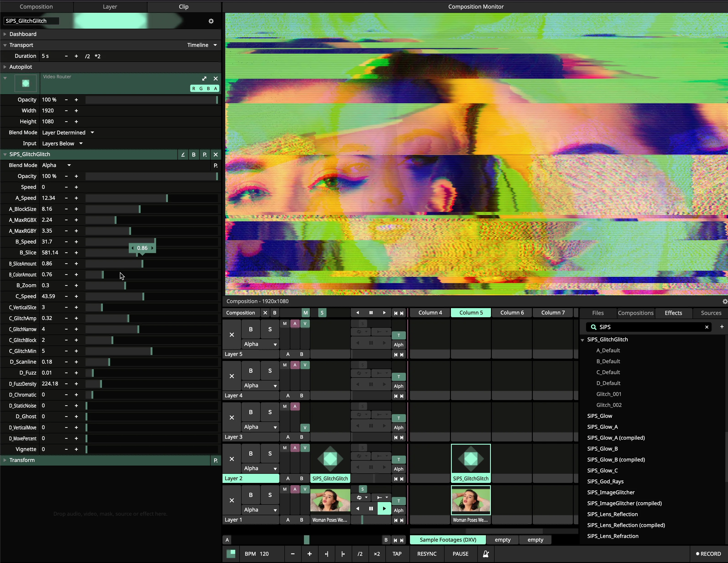Screen dimensions: 728x563
Task: Select the Sample Footages (DXV) deck
Action: [448, 540]
